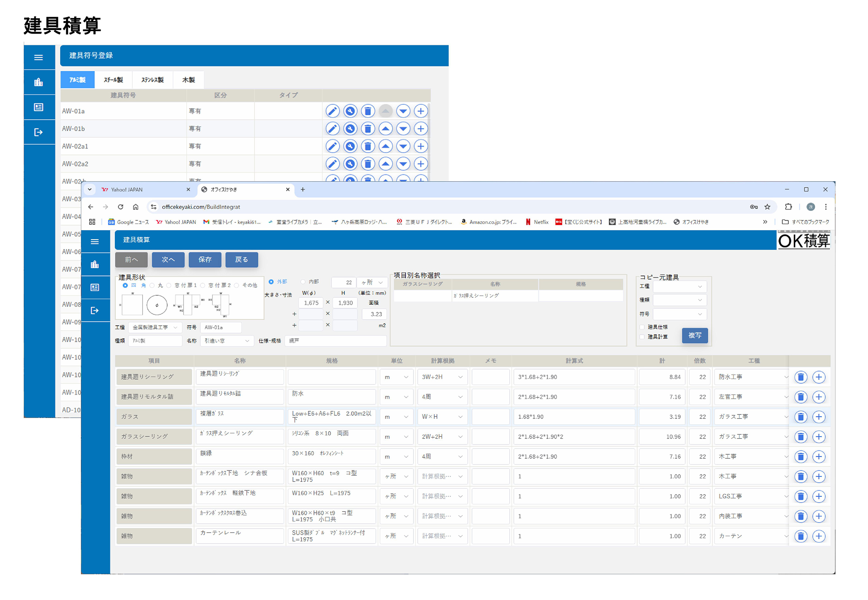Select the 内部 radio button
The image size is (868, 600).
(303, 282)
